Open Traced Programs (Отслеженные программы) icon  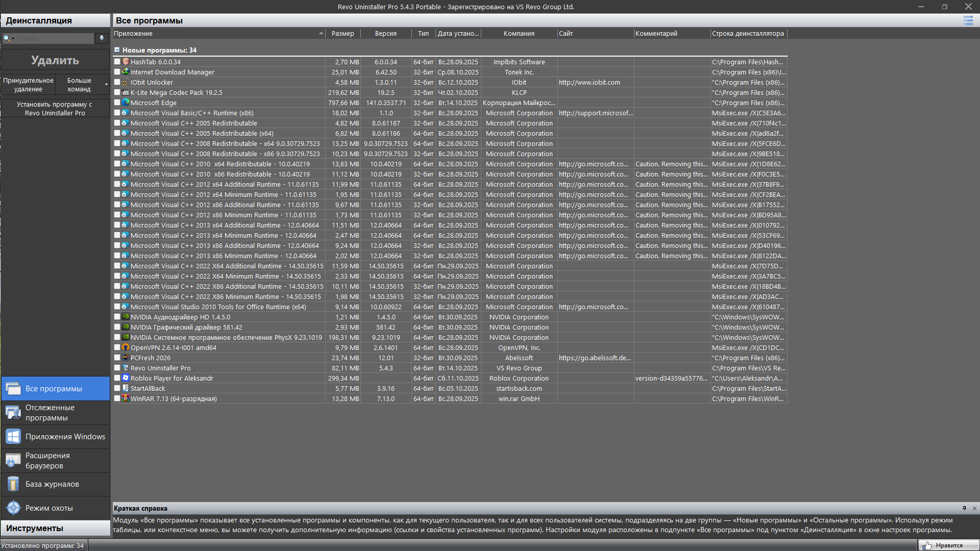tap(13, 412)
